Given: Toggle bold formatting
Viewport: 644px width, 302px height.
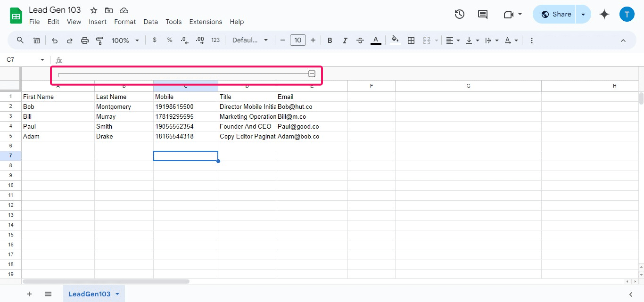Looking at the screenshot, I should pos(330,40).
